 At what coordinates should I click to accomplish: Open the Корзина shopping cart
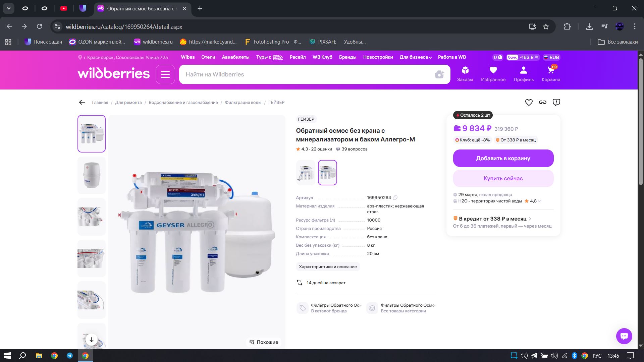point(550,74)
